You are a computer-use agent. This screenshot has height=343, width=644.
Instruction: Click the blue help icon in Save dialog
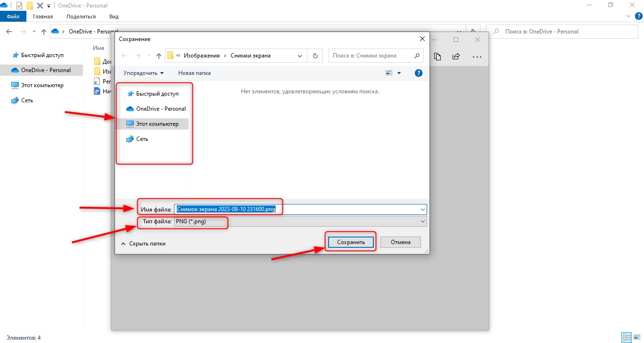coord(418,73)
